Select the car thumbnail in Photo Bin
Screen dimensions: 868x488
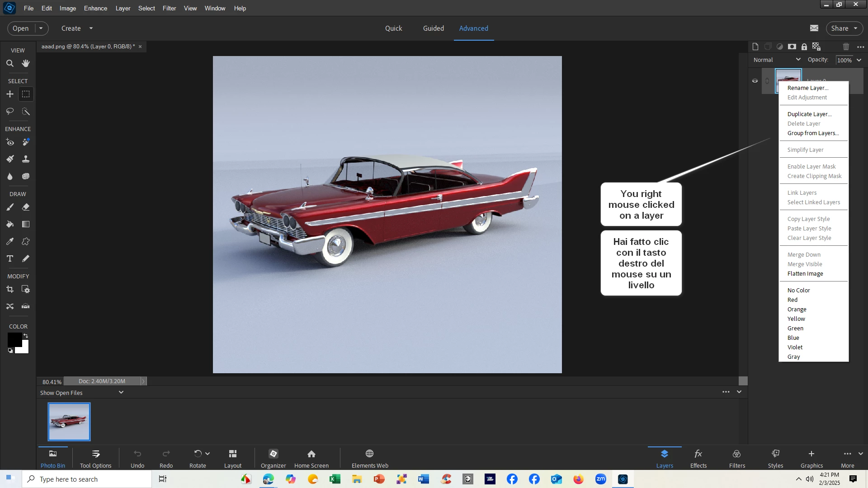[x=69, y=422]
